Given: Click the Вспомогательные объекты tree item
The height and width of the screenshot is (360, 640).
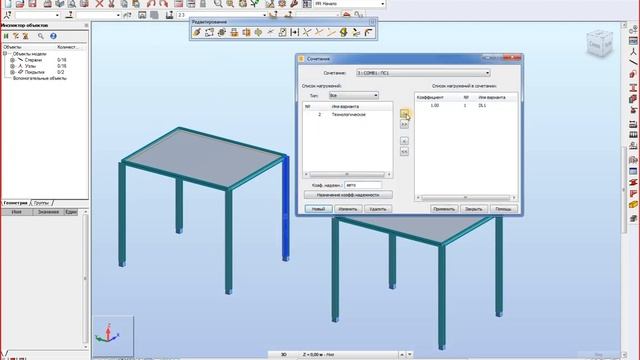Looking at the screenshot, I should point(40,78).
